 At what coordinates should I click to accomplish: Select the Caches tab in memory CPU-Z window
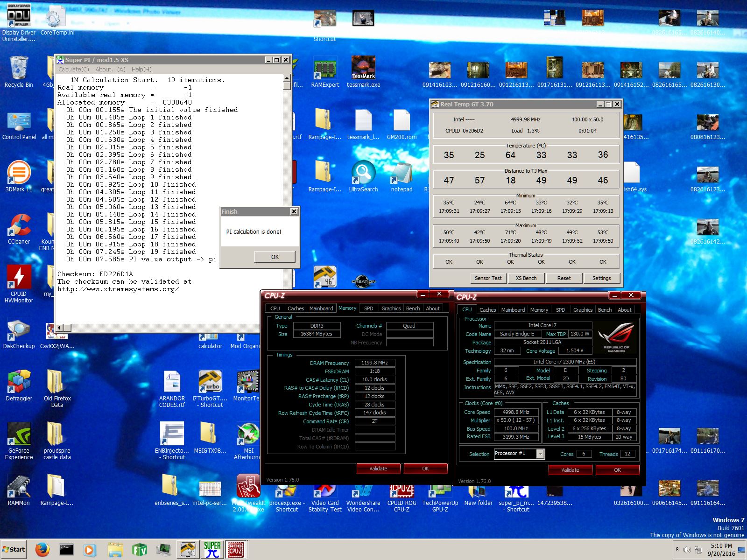tap(296, 308)
